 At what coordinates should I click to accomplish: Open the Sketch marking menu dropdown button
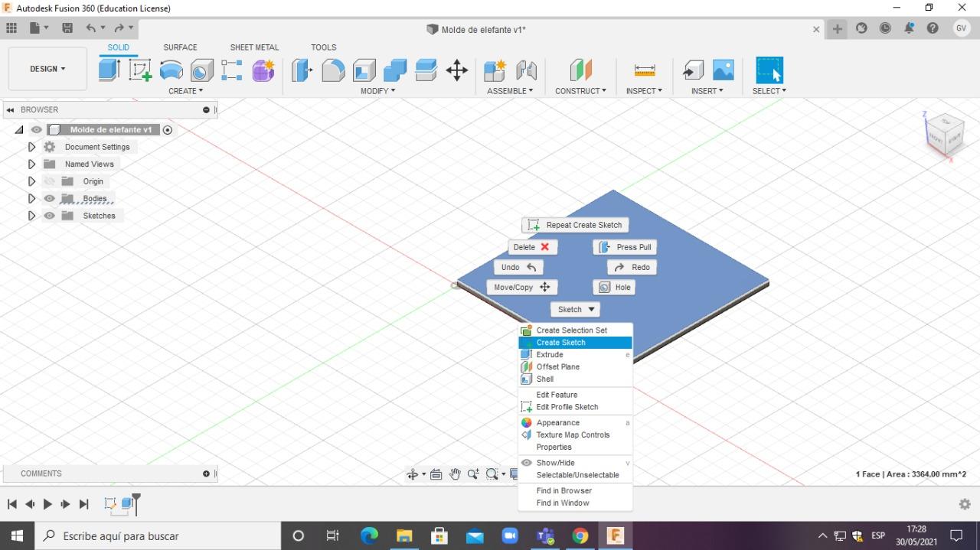tap(575, 310)
